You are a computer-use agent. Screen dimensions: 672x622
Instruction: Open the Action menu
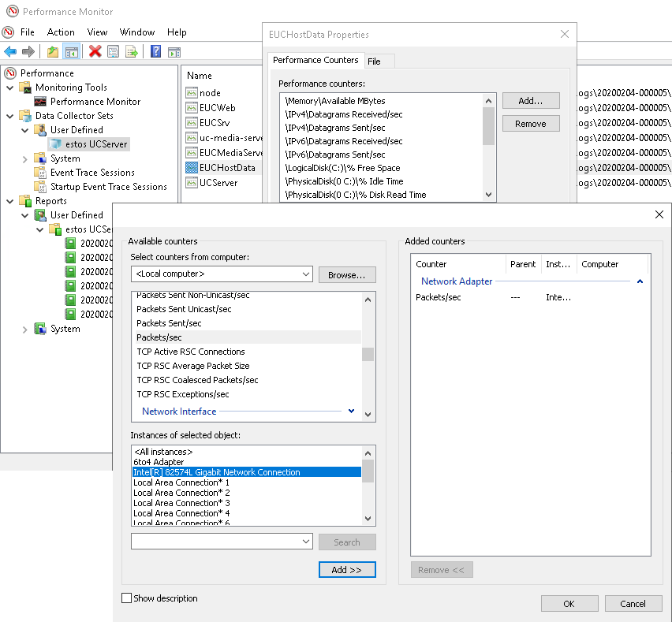[61, 32]
